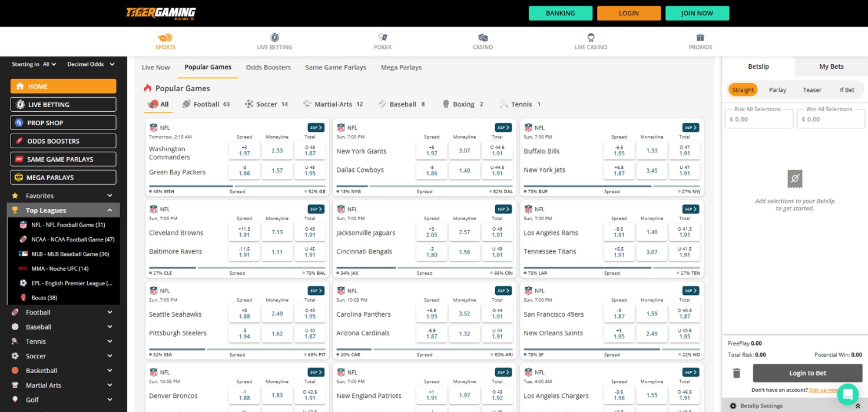Open the Decimal Odds format dropdown
This screenshot has width=868, height=412.
click(x=91, y=64)
